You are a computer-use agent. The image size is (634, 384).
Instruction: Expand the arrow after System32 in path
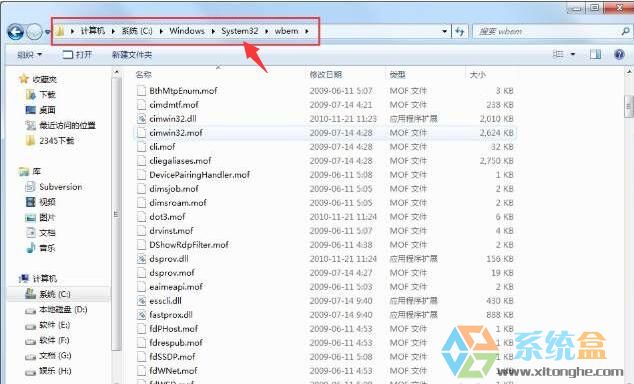(x=266, y=31)
